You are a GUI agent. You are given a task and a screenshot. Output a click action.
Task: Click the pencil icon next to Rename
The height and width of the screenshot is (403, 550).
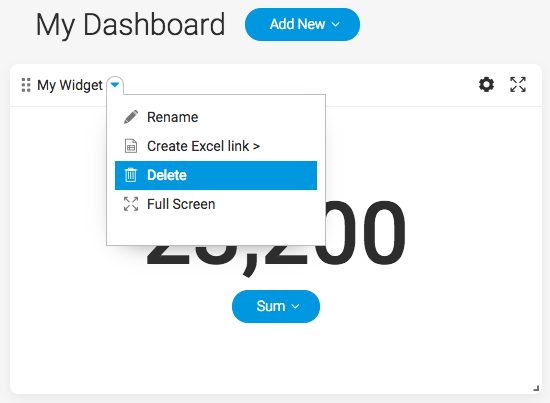click(x=131, y=117)
